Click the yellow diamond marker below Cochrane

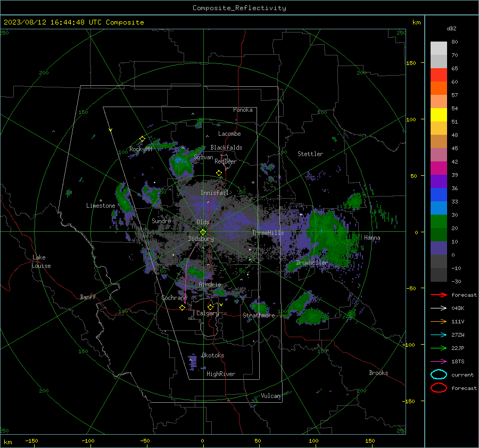(183, 308)
